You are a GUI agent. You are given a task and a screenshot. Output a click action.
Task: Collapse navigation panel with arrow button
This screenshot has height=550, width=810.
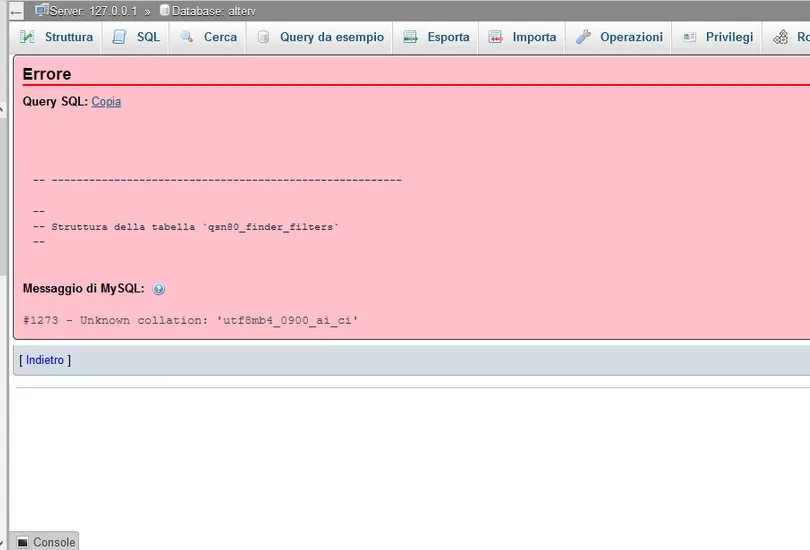[x=17, y=11]
